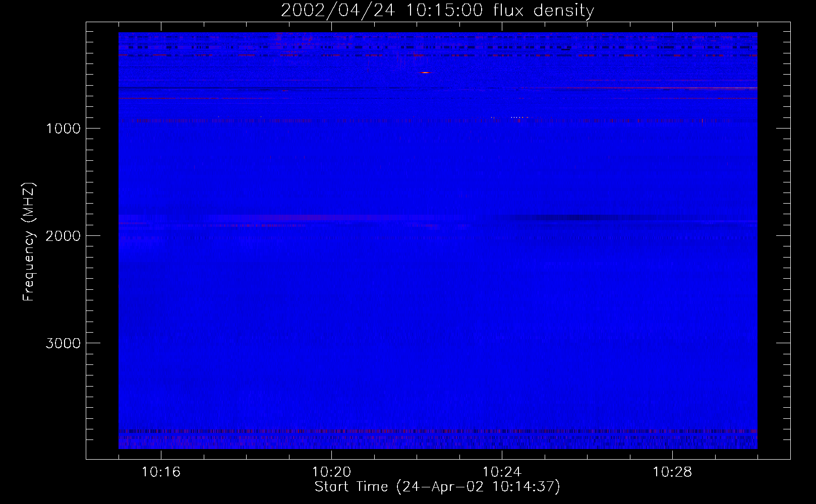
Task: Click the plot title '2002/04/24 10:15:00 flux density'
Action: 437,11
